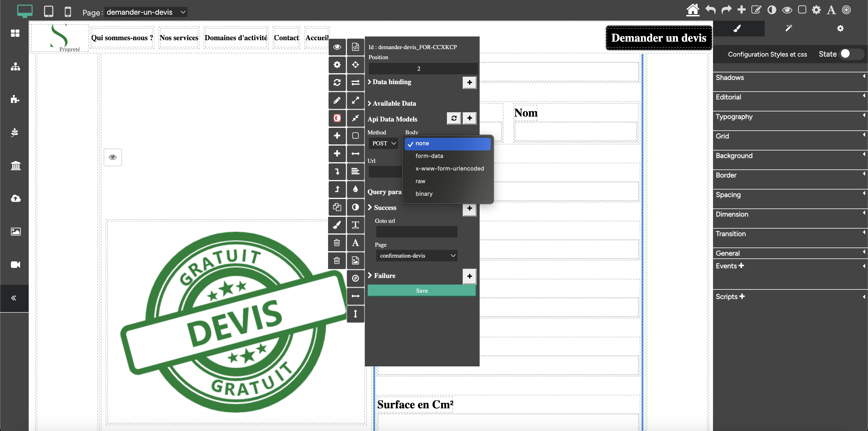Click the Position value field
Image resolution: width=868 pixels, height=431 pixels.
tap(423, 68)
